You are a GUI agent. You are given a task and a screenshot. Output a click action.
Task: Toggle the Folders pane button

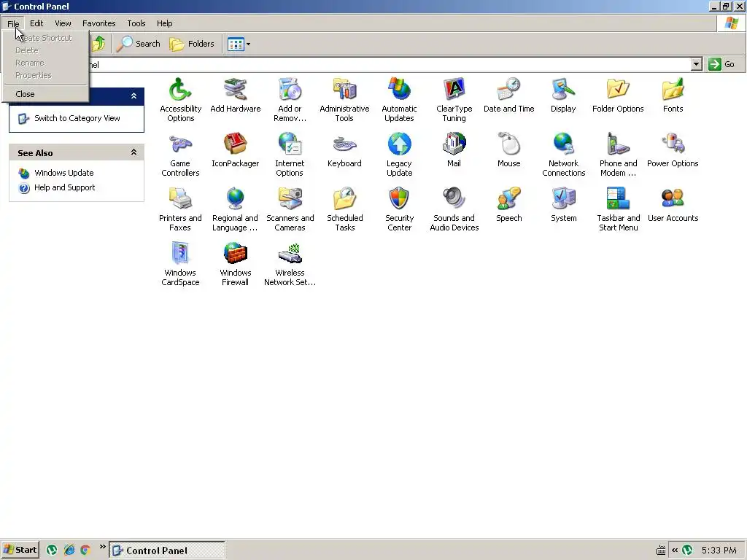click(x=192, y=44)
